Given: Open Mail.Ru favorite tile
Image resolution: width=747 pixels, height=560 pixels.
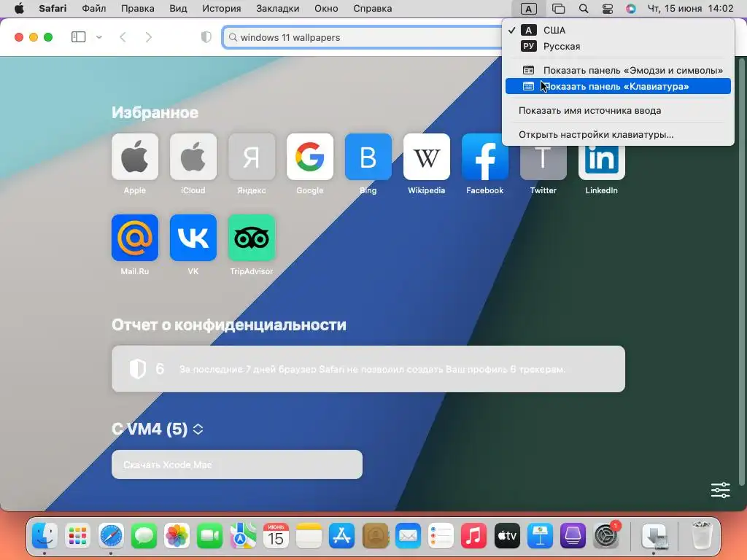Looking at the screenshot, I should coord(135,238).
